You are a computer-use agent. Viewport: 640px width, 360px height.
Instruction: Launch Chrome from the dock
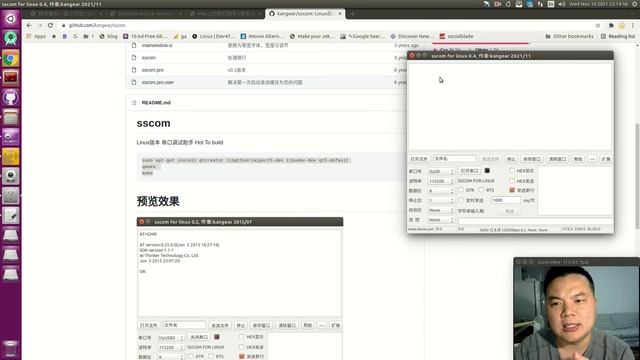click(11, 58)
